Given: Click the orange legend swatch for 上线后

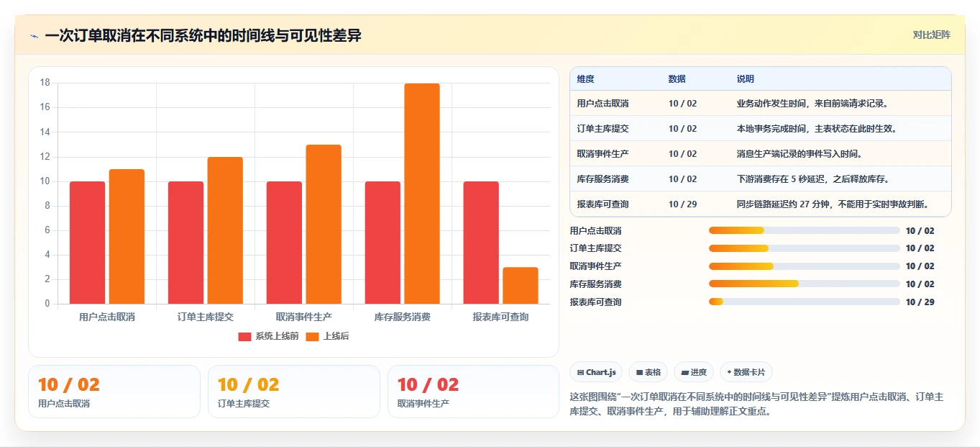Looking at the screenshot, I should click(x=313, y=336).
